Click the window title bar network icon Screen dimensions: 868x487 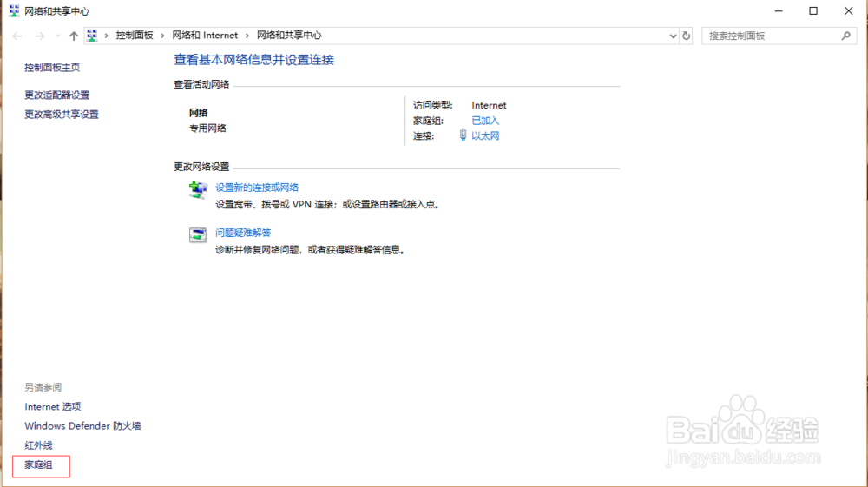coord(14,10)
